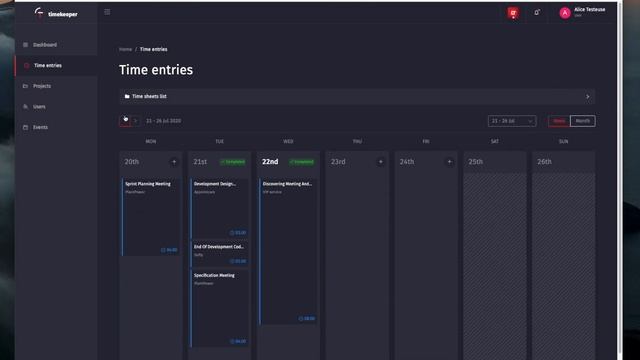This screenshot has width=640, height=360.
Task: Expand the Time sheets list panel
Action: (357, 97)
